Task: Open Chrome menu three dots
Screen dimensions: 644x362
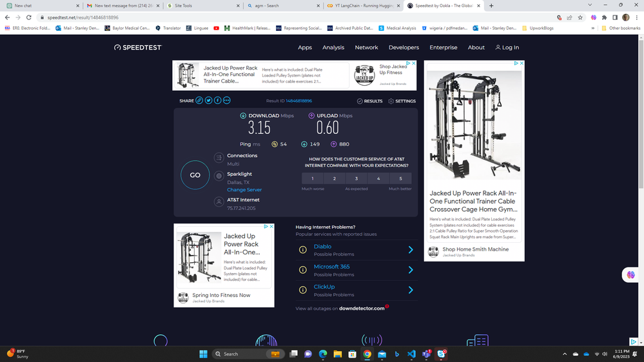Action: pos(637,17)
